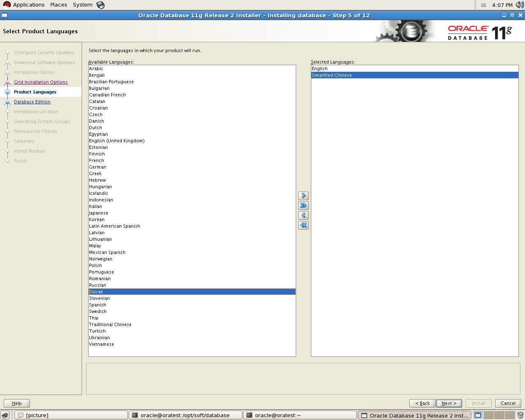Open the Applications menu
Image resolution: width=525 pixels, height=420 pixels.
click(24, 5)
